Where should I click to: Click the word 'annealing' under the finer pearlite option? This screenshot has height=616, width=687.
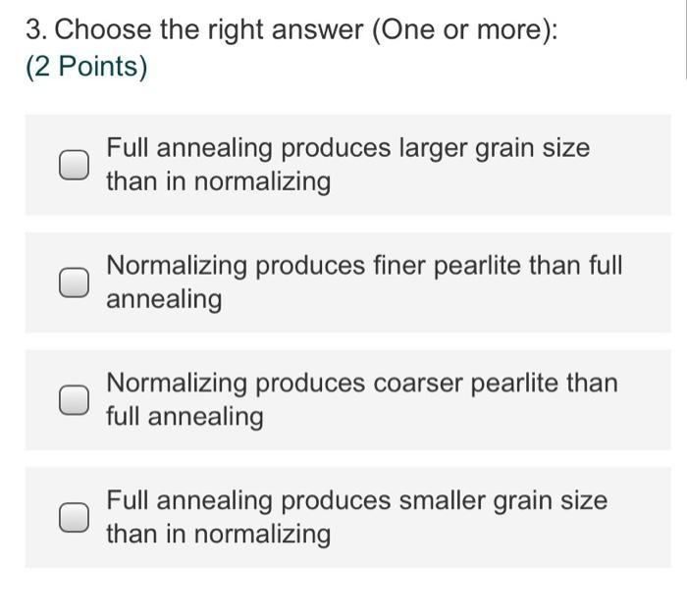[164, 299]
